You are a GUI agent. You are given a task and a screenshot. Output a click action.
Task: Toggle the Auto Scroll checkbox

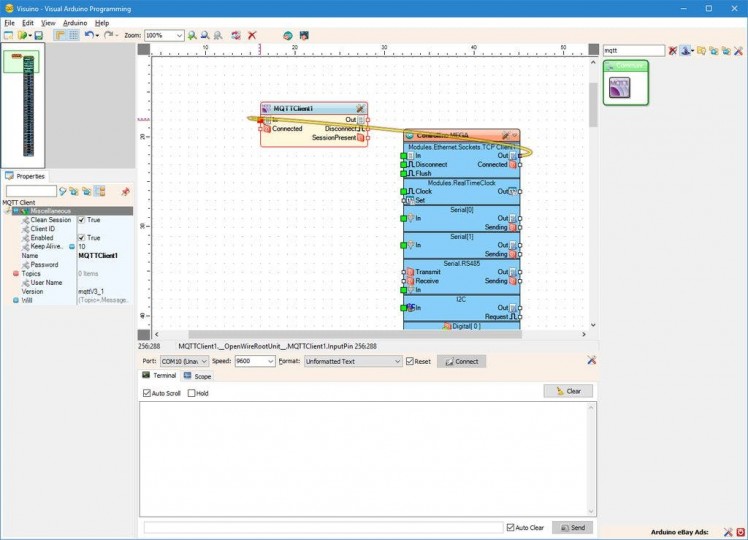tap(147, 393)
